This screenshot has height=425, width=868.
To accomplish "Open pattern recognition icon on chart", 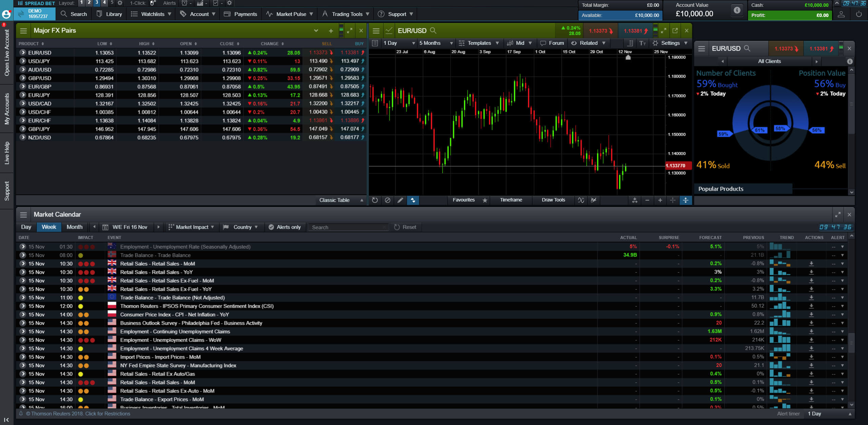I will click(x=594, y=200).
